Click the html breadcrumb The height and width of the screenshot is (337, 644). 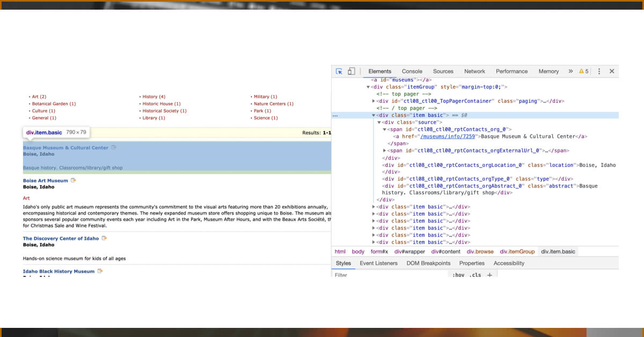(x=340, y=252)
